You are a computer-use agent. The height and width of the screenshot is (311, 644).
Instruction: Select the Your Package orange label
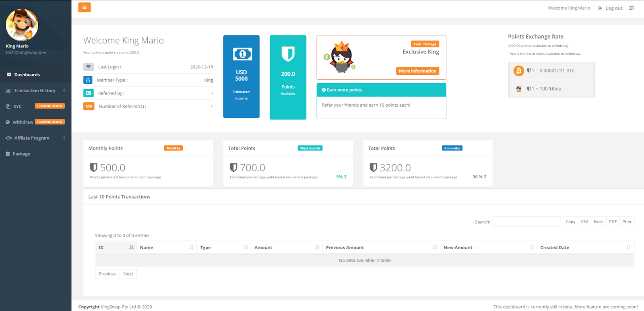[x=425, y=44]
